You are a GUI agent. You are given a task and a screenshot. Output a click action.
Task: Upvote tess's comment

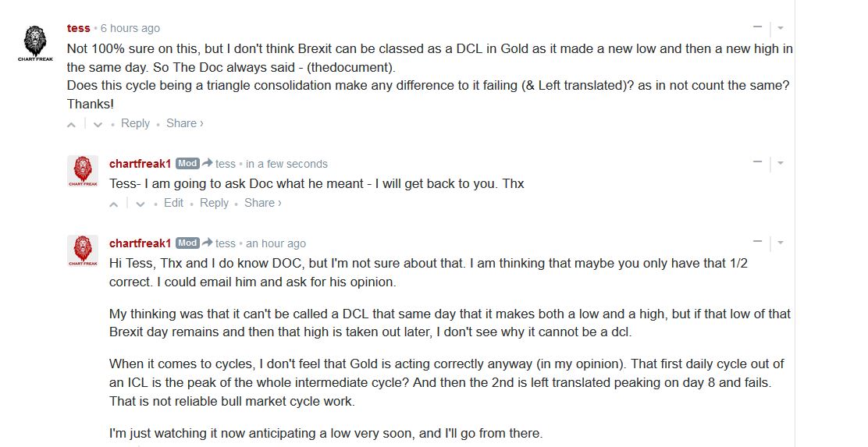pos(72,124)
